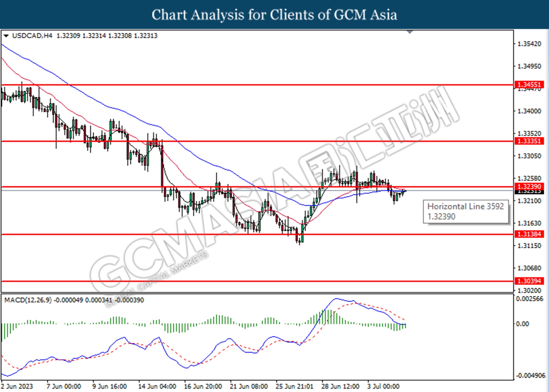Click the 1.33050 price axis value

(529, 156)
